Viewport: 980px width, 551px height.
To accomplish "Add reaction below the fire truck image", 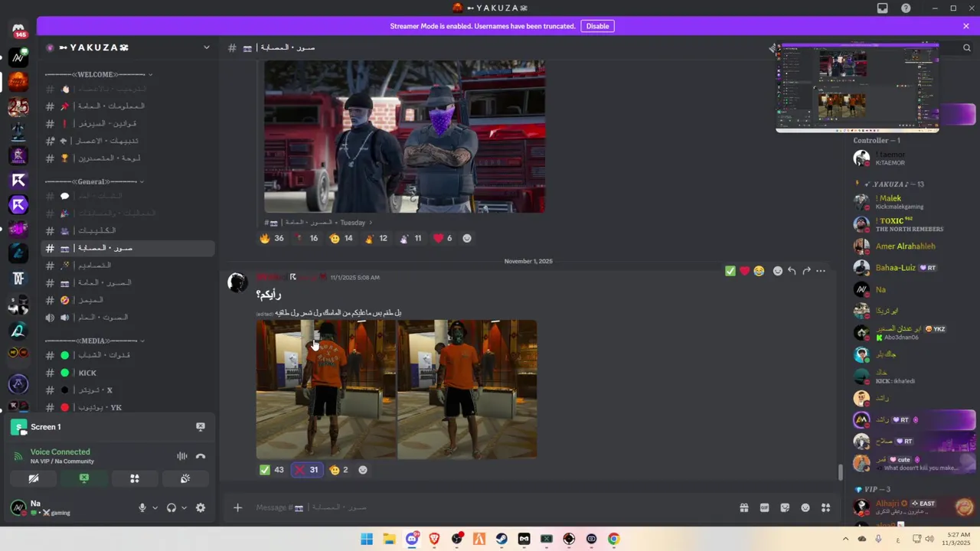I will [x=467, y=238].
